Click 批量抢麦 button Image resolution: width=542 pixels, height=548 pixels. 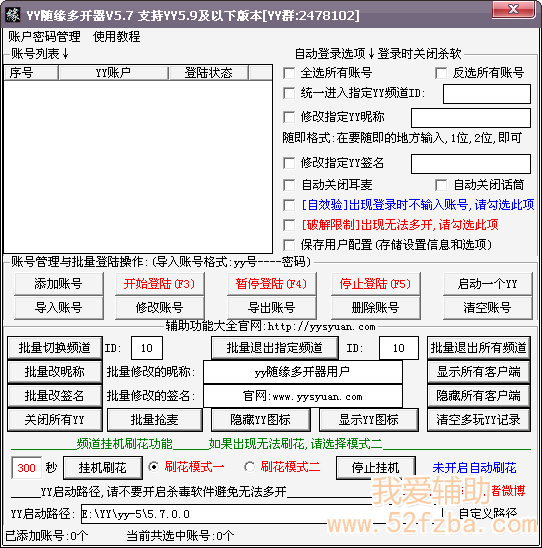point(155,420)
